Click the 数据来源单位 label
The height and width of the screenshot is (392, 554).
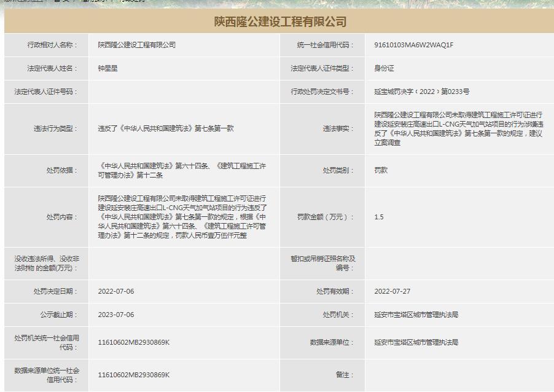coord(332,342)
